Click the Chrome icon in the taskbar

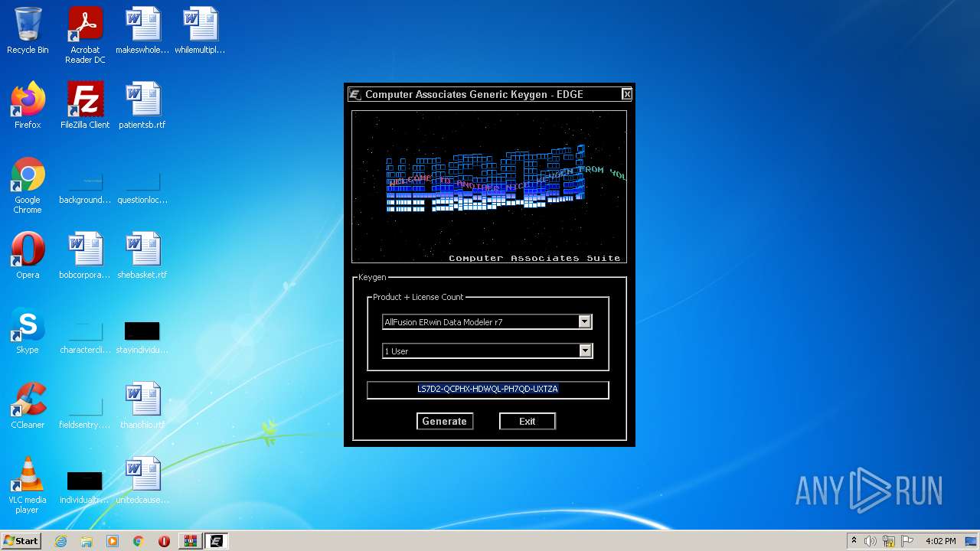tap(139, 541)
